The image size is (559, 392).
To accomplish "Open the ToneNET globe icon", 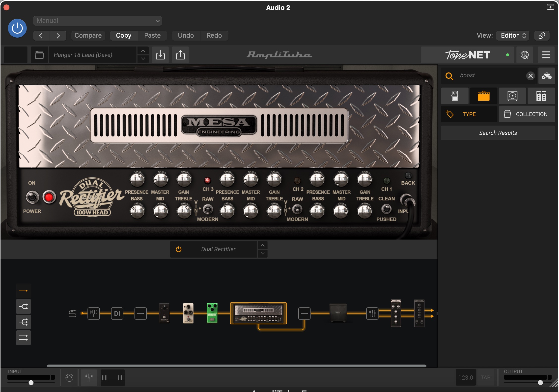I will tap(525, 55).
